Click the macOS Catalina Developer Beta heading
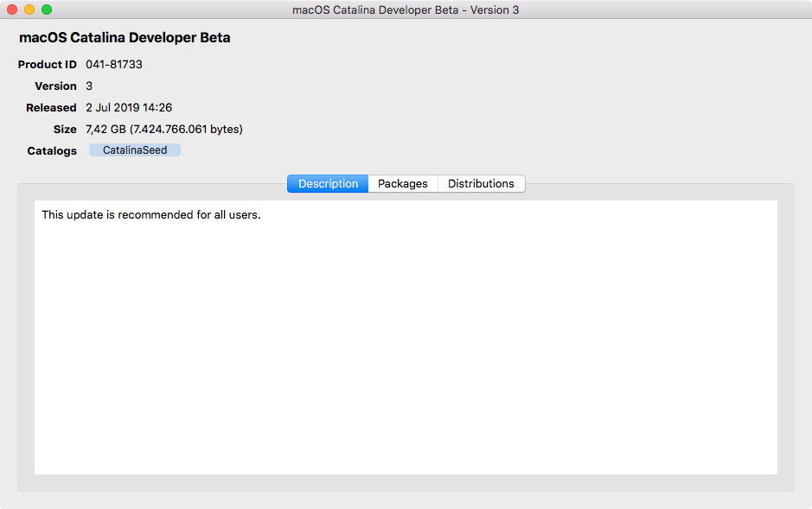Image resolution: width=812 pixels, height=509 pixels. tap(125, 37)
